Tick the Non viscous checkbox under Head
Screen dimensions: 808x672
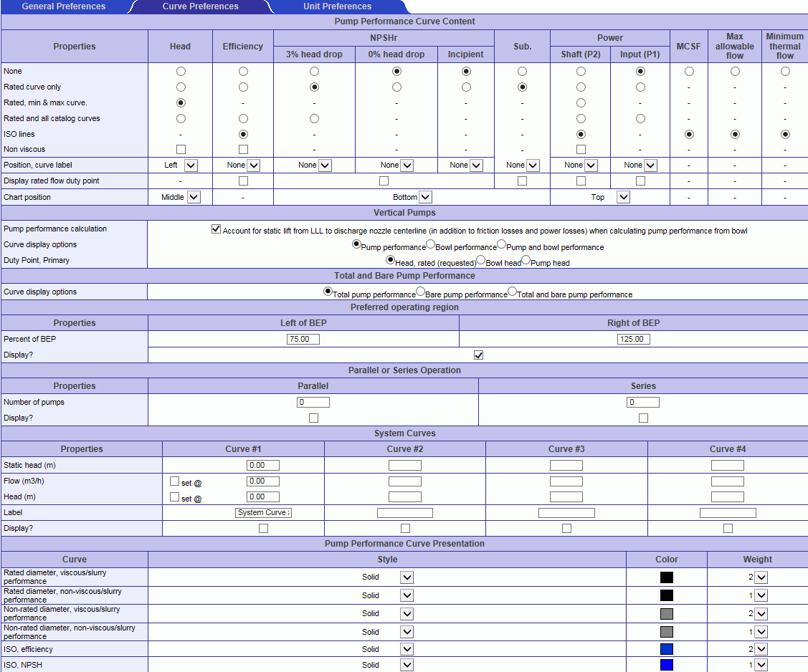click(181, 149)
